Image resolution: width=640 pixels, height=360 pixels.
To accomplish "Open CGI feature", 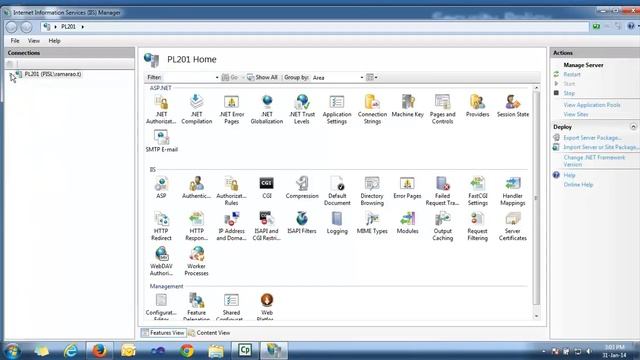I will [x=267, y=188].
